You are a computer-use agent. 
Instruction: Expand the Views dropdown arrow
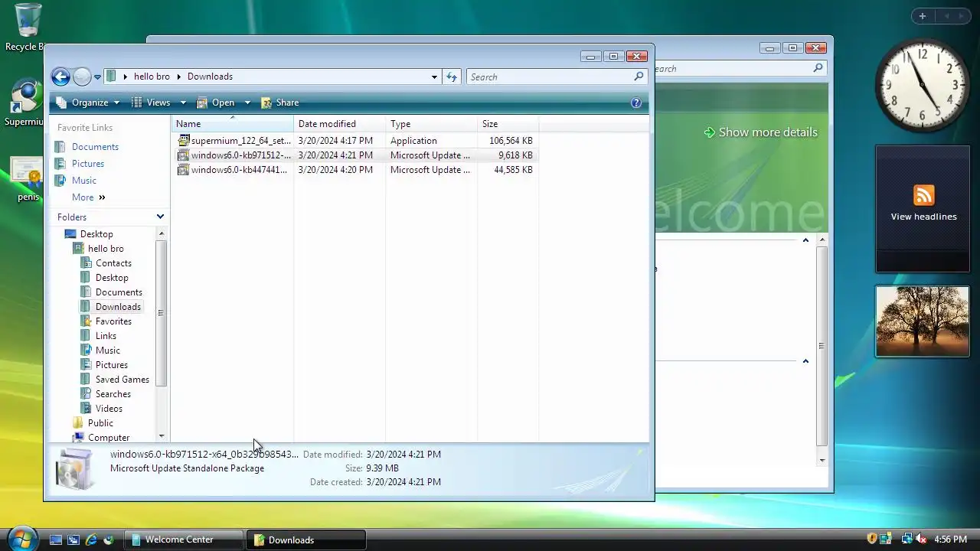[x=183, y=103]
